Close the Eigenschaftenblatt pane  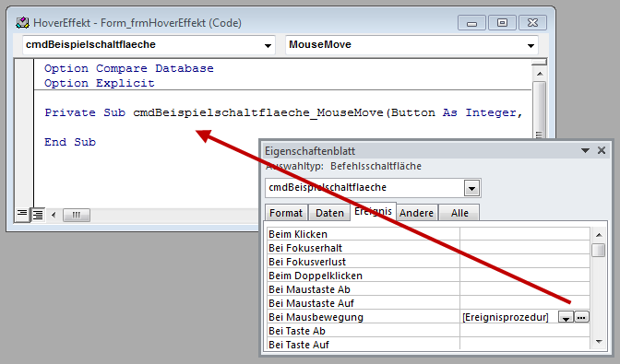click(x=602, y=150)
